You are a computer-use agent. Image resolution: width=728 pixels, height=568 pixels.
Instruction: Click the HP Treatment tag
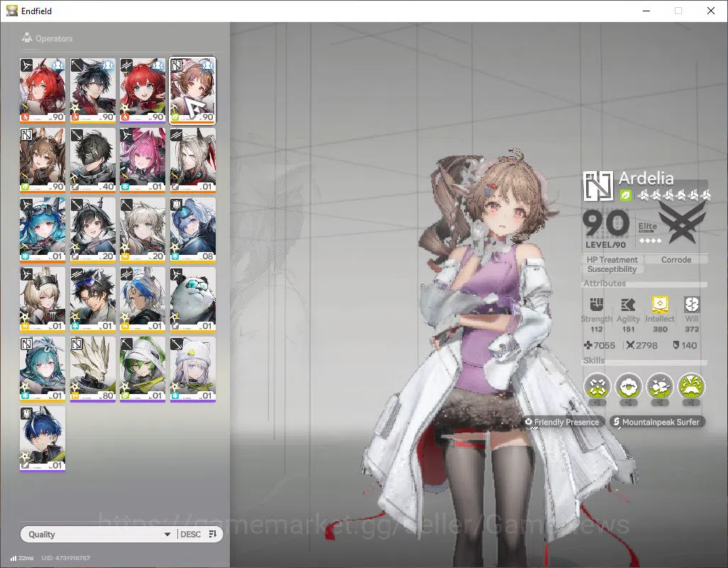[x=612, y=260]
